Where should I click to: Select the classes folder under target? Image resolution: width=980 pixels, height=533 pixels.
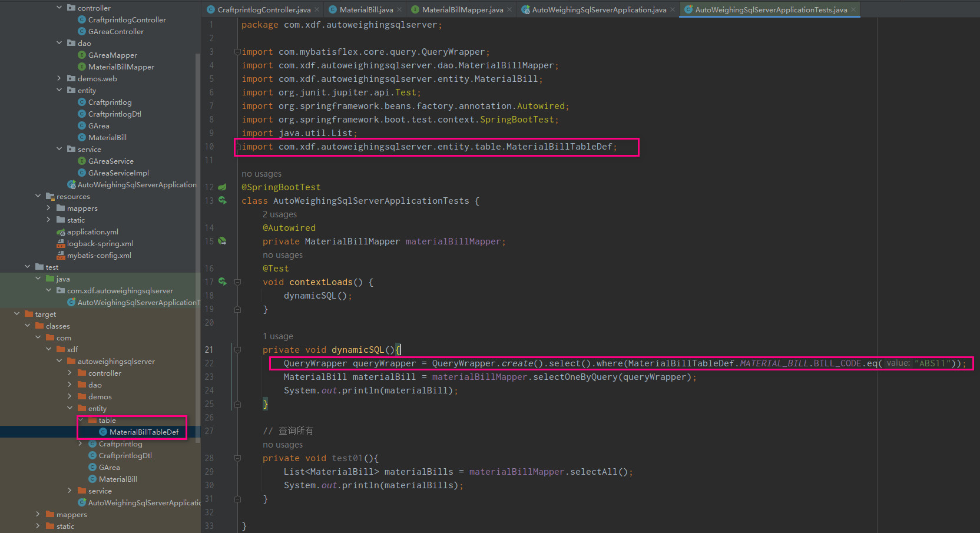coord(58,326)
